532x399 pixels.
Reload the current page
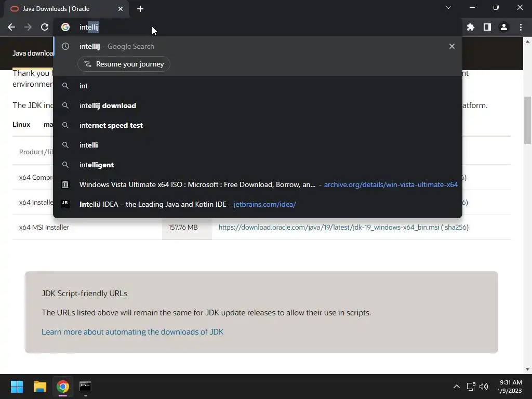[45, 27]
